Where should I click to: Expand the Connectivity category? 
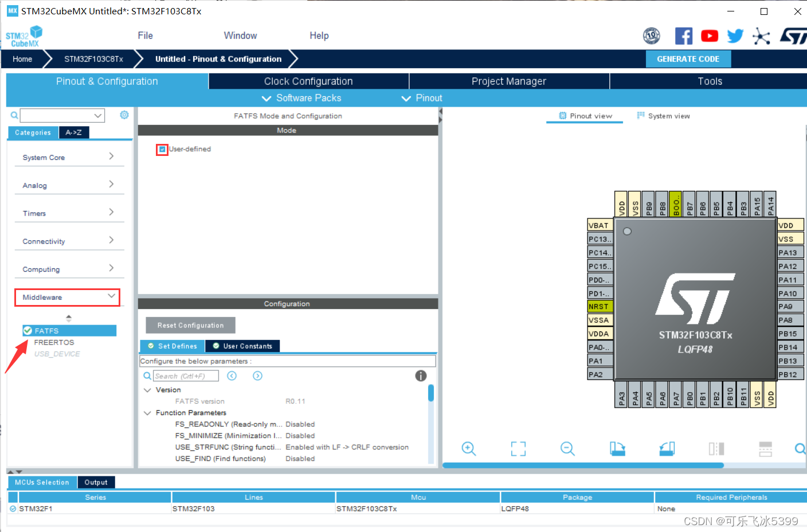point(111,240)
